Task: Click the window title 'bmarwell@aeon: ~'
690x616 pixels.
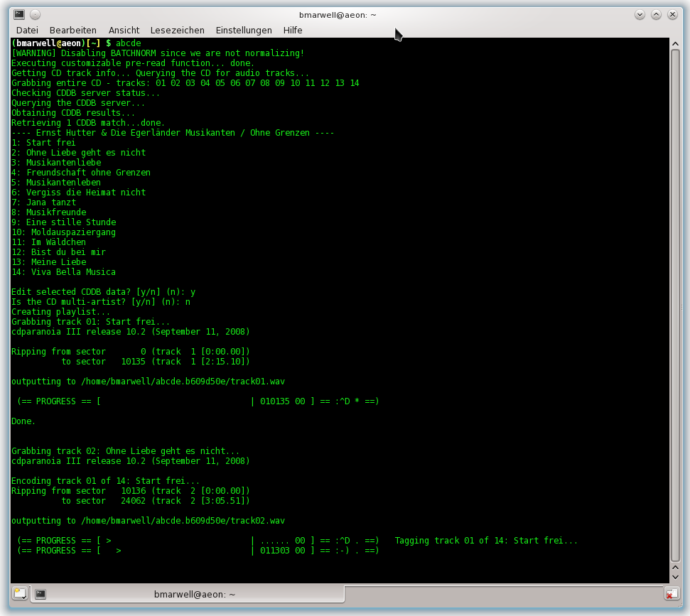Action: 338,15
